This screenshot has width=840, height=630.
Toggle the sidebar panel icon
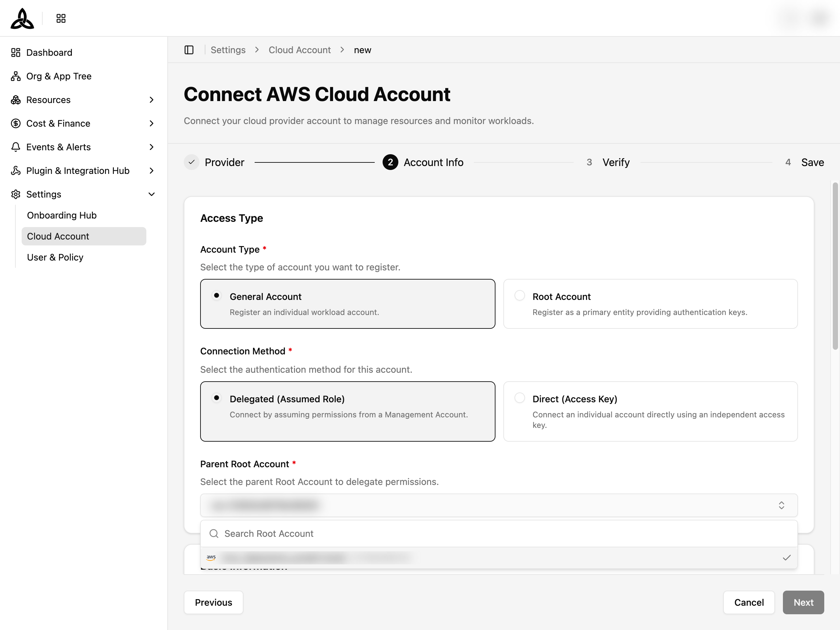[189, 50]
